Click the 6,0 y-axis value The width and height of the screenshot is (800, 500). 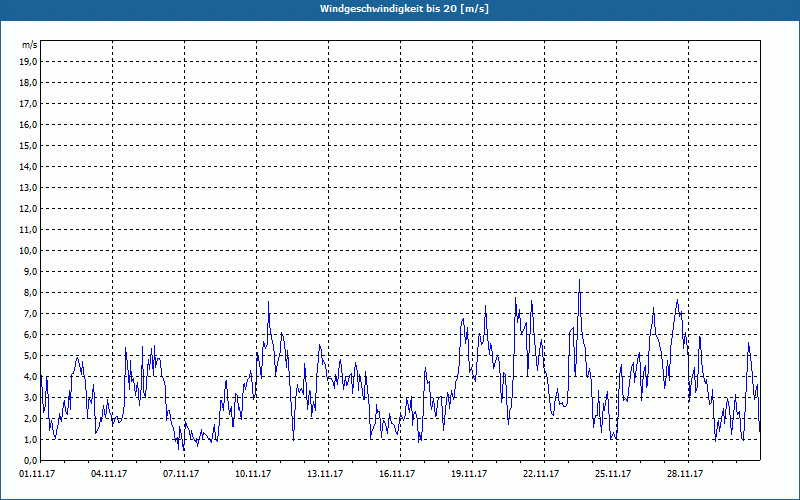tap(30, 335)
